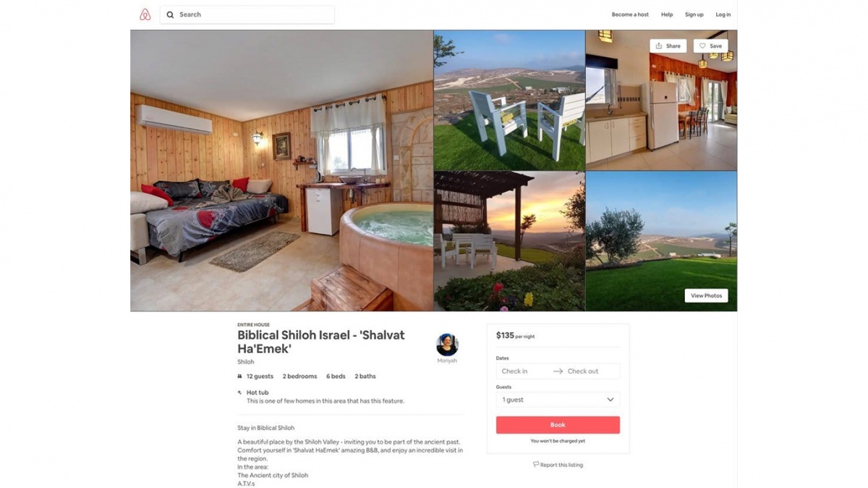Open Become a host menu item
This screenshot has height=488, width=868.
click(630, 14)
